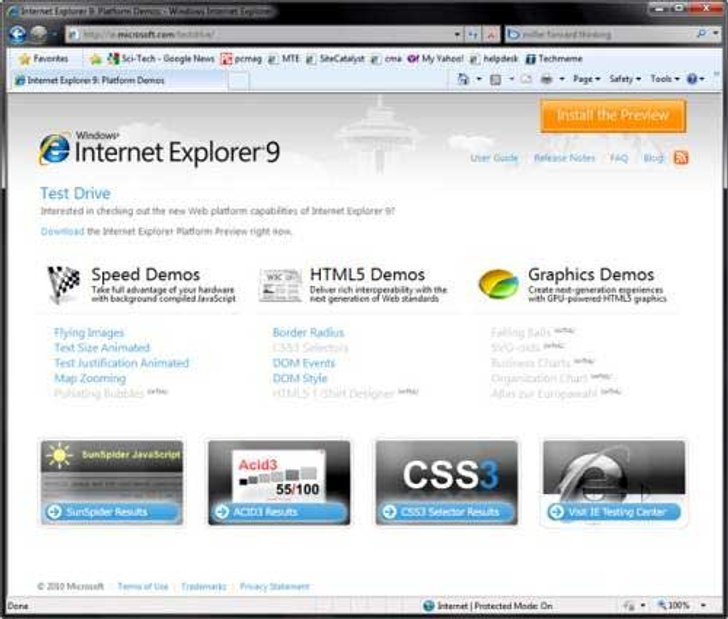Expand the address bar autocomplete dropdown arrow

pos(457,34)
